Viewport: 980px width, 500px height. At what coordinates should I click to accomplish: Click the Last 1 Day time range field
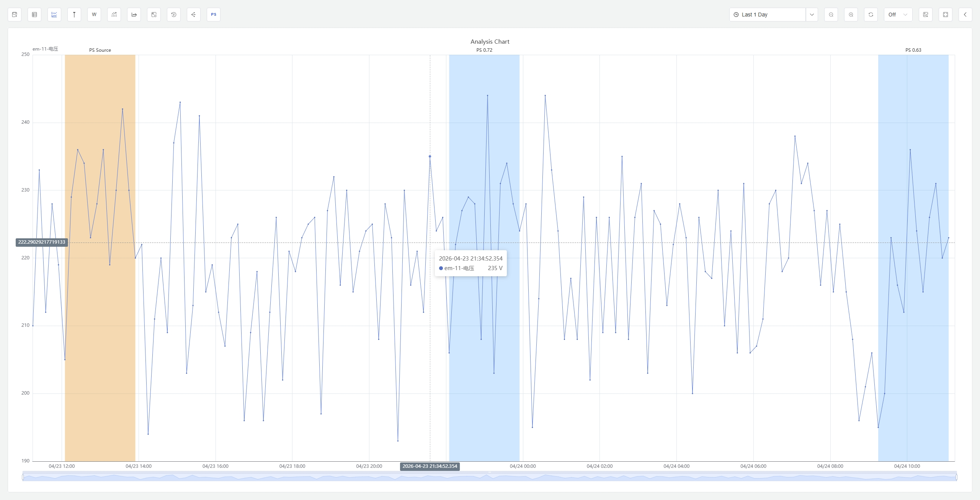[x=767, y=15]
